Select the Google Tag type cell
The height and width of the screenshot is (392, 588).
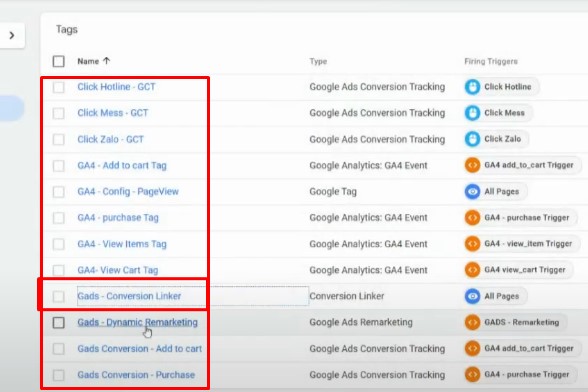[x=333, y=192]
